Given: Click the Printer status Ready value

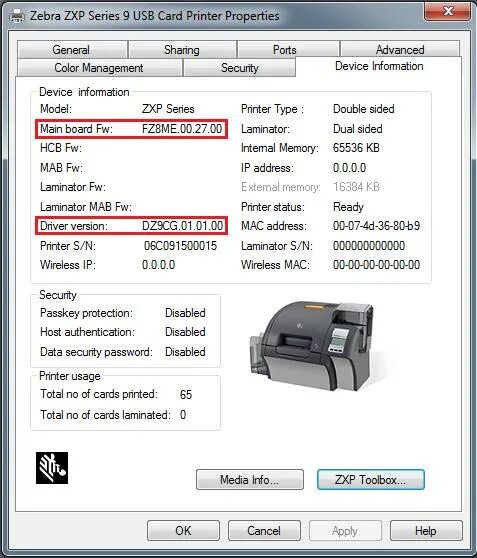Looking at the screenshot, I should (x=348, y=207).
